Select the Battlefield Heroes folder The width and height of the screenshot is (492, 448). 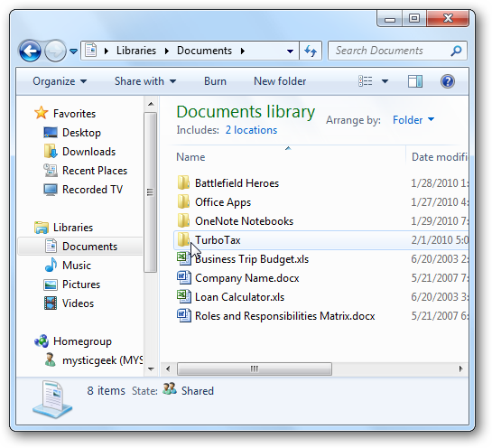(237, 183)
